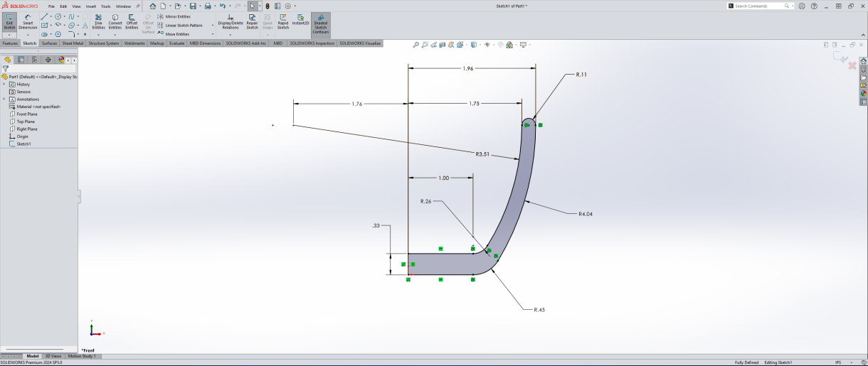This screenshot has height=366, width=868.
Task: Choose the Convert Entities tool
Action: (x=115, y=22)
